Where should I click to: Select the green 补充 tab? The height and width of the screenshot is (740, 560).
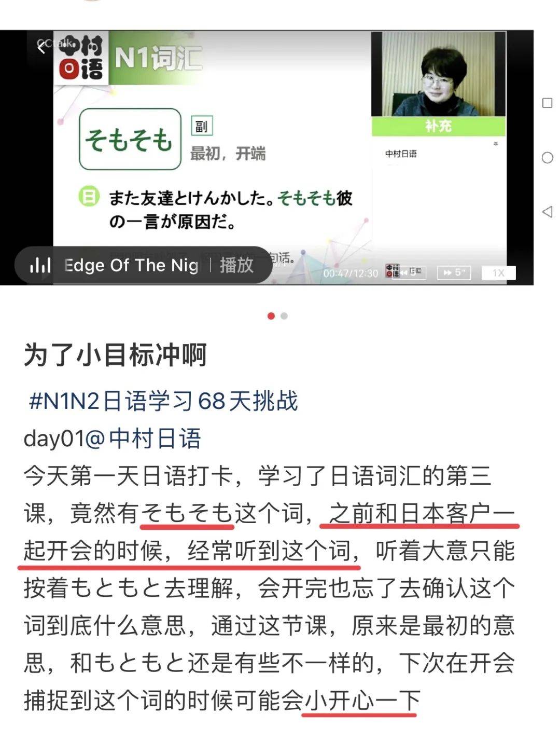(x=438, y=126)
